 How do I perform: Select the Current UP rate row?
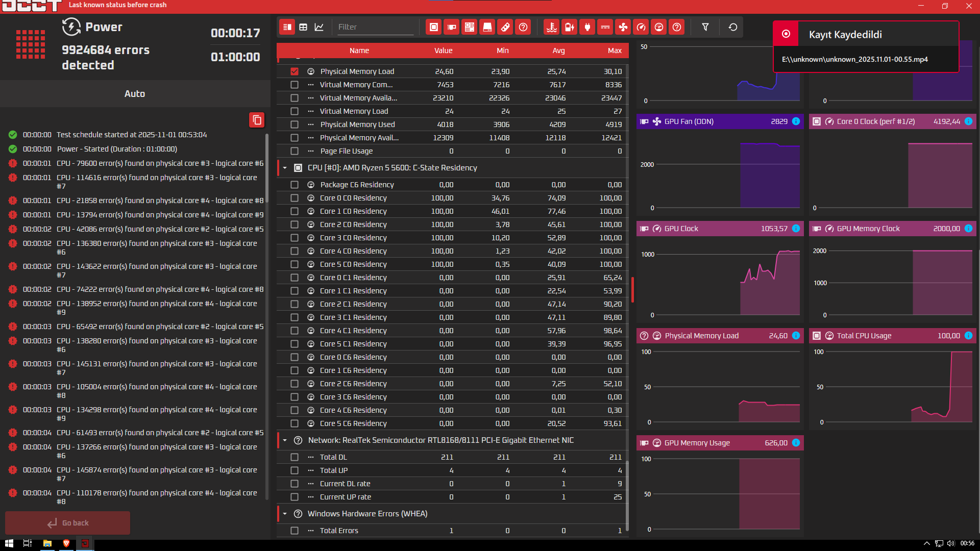tap(452, 497)
